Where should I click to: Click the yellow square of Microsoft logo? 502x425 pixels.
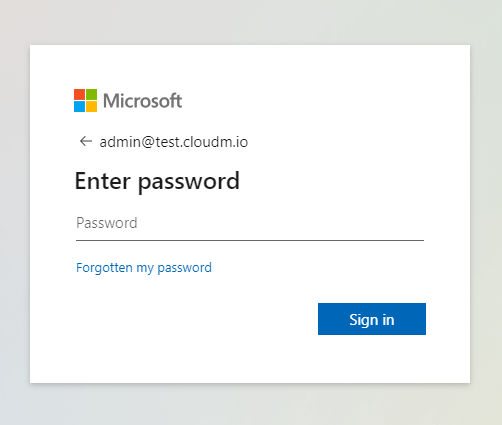coord(91,106)
